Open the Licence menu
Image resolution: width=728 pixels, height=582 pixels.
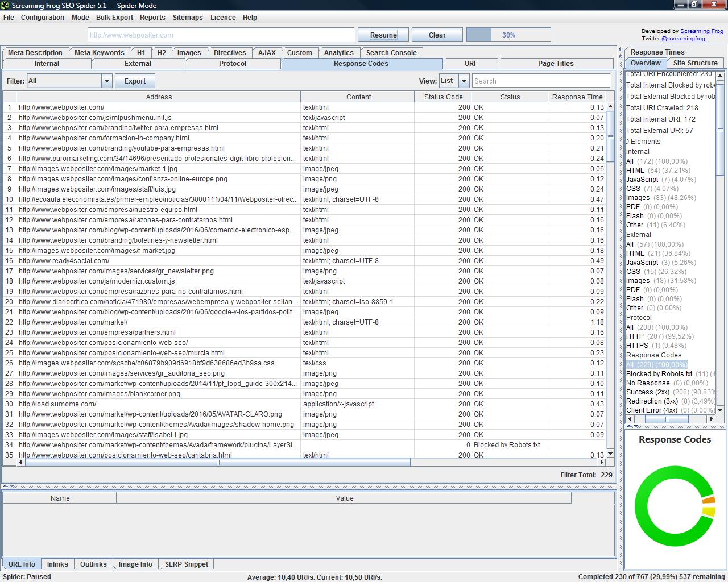pyautogui.click(x=223, y=18)
